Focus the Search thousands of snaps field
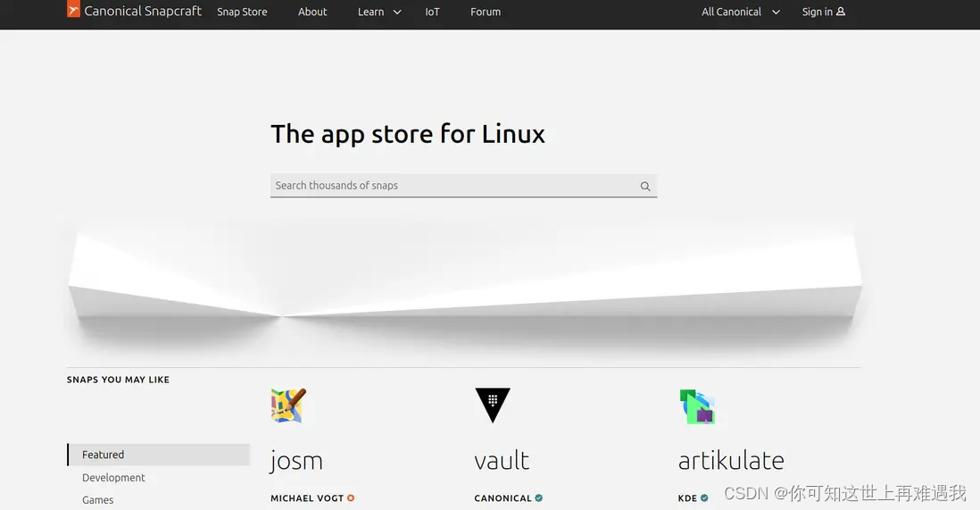Image resolution: width=980 pixels, height=510 pixels. click(463, 185)
